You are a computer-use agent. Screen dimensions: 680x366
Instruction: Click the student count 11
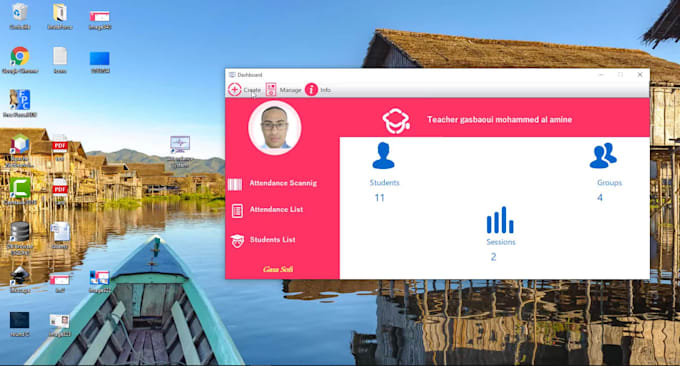[379, 198]
